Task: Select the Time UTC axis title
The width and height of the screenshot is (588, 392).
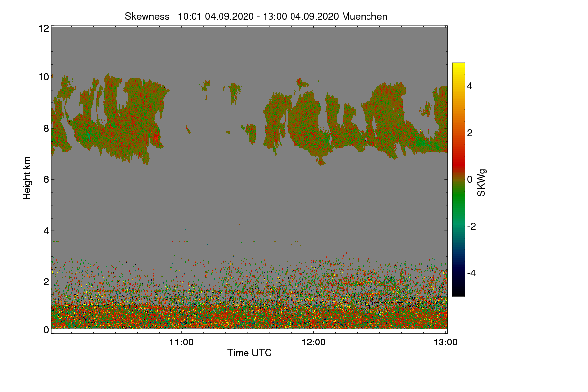Action: click(249, 353)
